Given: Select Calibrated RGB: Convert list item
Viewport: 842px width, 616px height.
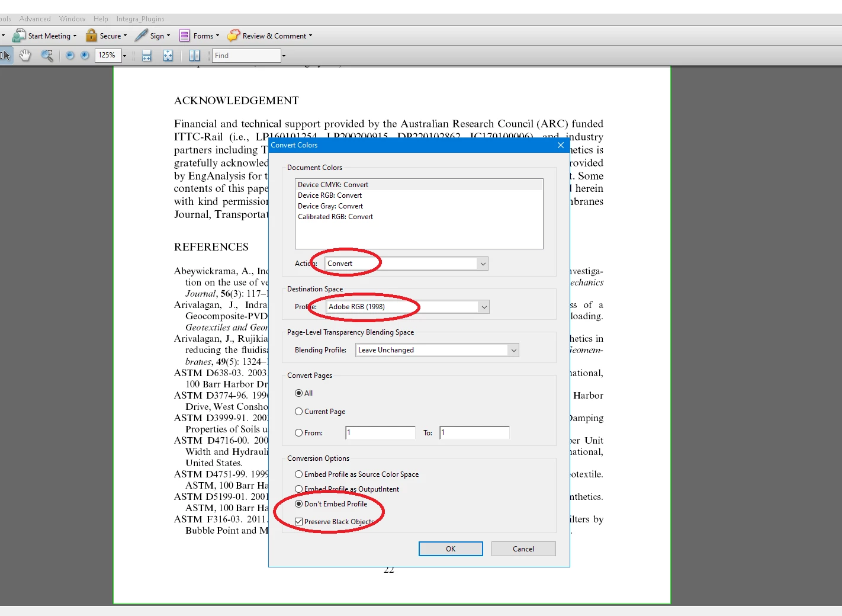Looking at the screenshot, I should (419, 217).
